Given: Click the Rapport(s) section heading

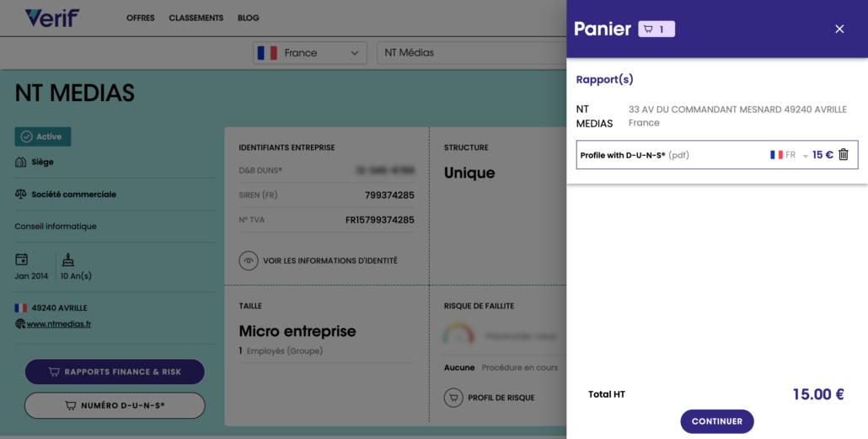Looking at the screenshot, I should pyautogui.click(x=604, y=79).
